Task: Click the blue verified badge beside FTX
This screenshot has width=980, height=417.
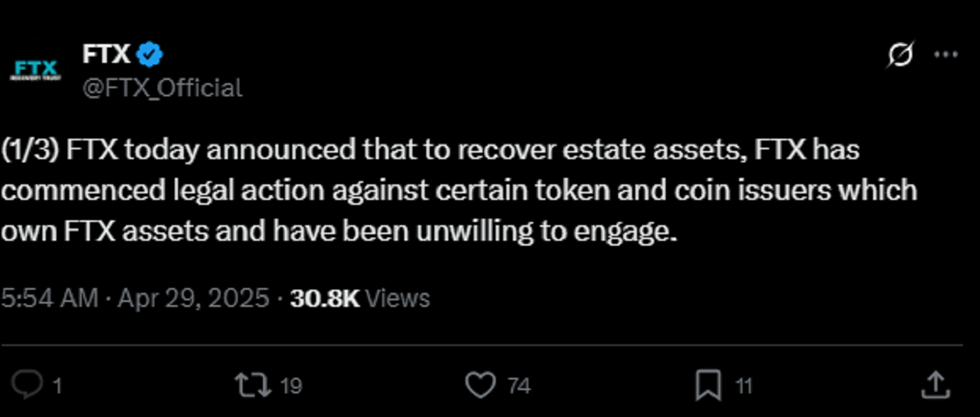Action: 150,55
